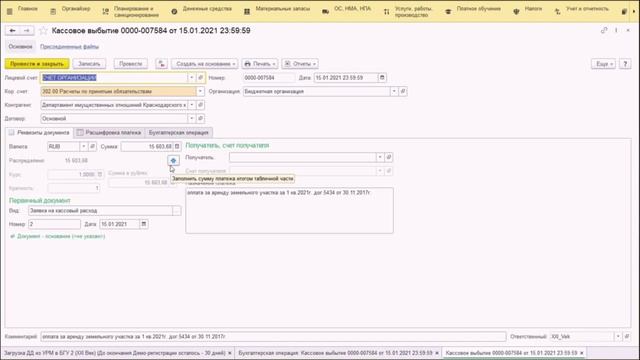640x360 pixels.
Task: Open the linked Ответственный item icon
Action: pyautogui.click(x=627, y=336)
